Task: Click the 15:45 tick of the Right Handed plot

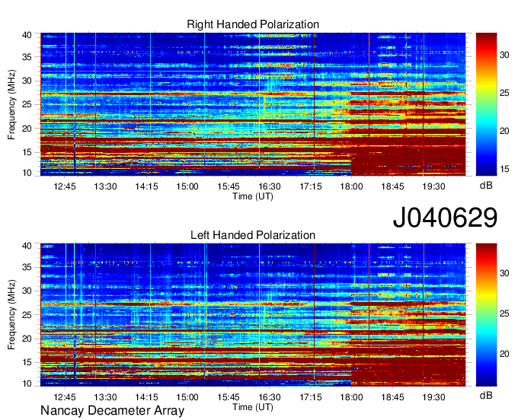Action: [x=229, y=186]
